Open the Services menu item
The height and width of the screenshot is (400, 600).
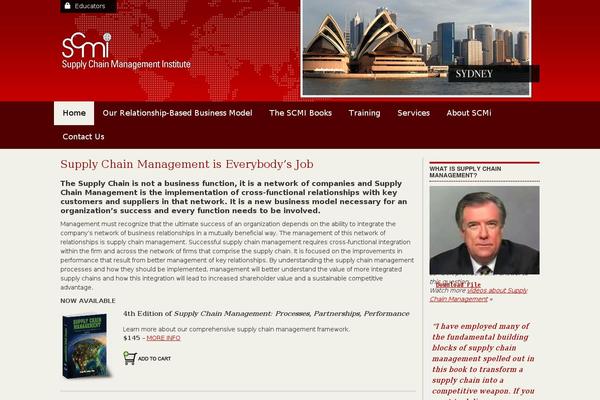tap(413, 113)
